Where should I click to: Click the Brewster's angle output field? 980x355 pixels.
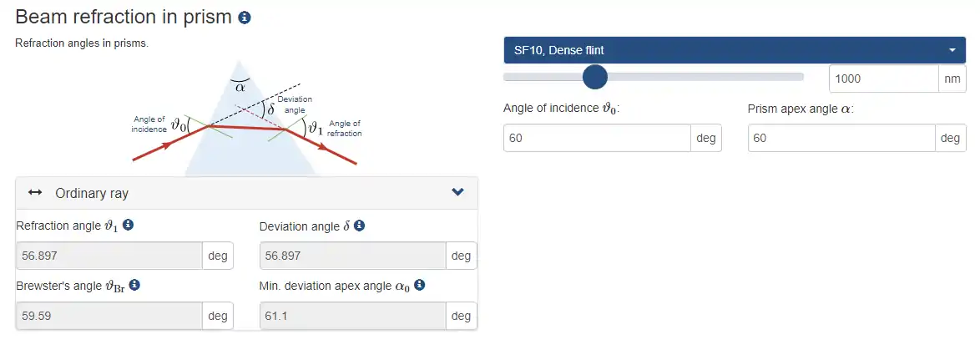pos(109,316)
